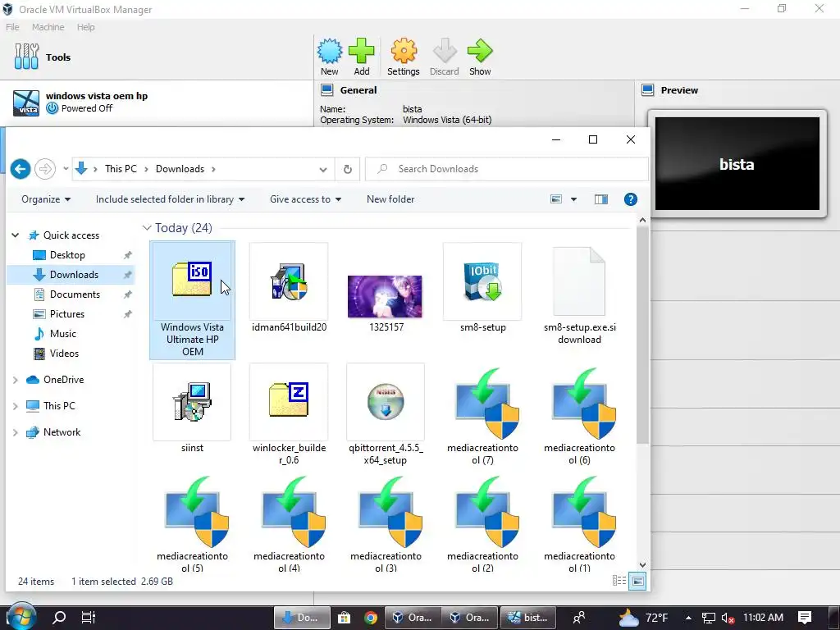Select the 1325157 image thumbnail
Screen dimensions: 840x630
[386, 303]
